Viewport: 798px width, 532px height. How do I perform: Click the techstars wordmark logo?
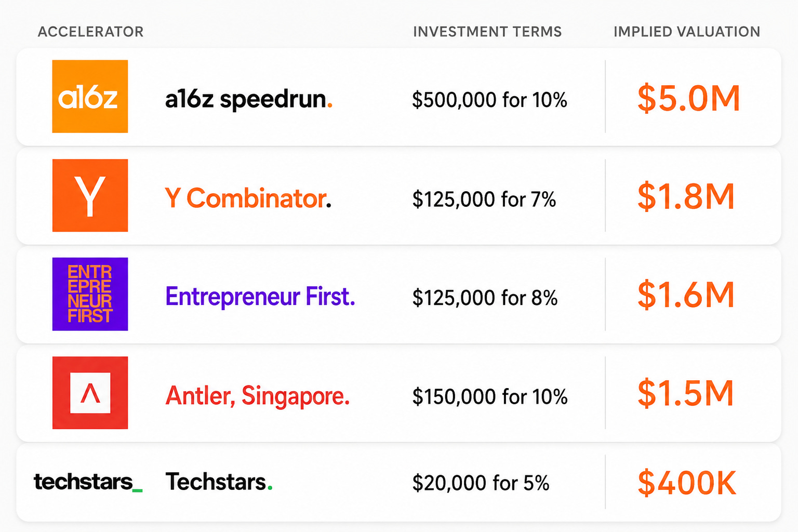click(88, 482)
